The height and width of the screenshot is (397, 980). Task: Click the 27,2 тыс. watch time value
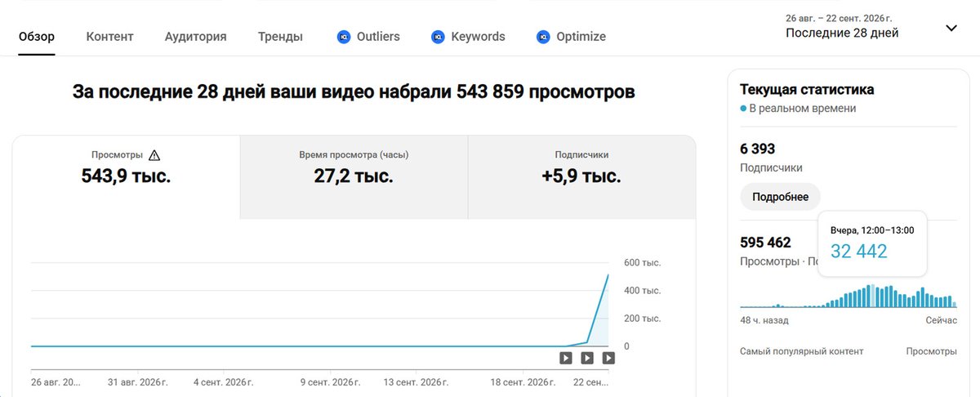tap(354, 176)
